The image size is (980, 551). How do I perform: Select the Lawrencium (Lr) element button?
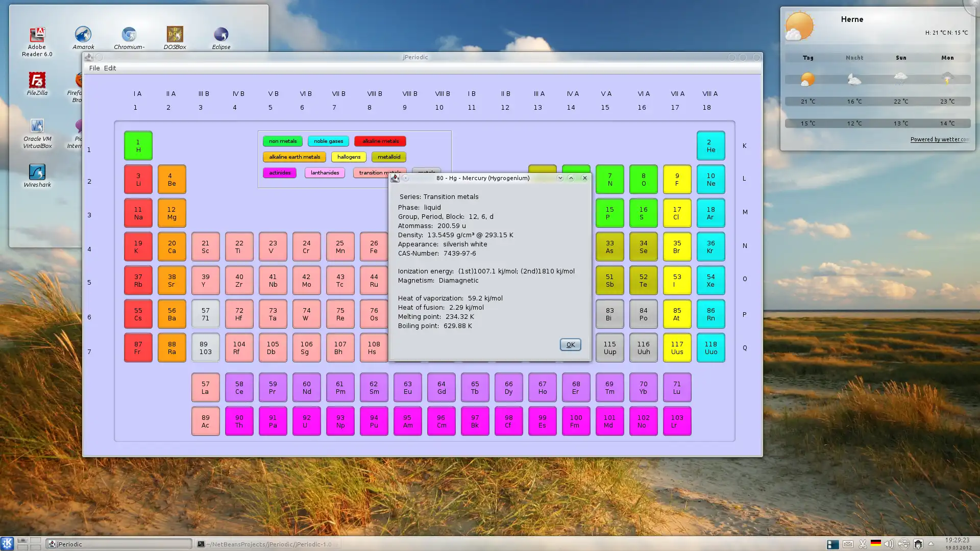[x=676, y=421]
